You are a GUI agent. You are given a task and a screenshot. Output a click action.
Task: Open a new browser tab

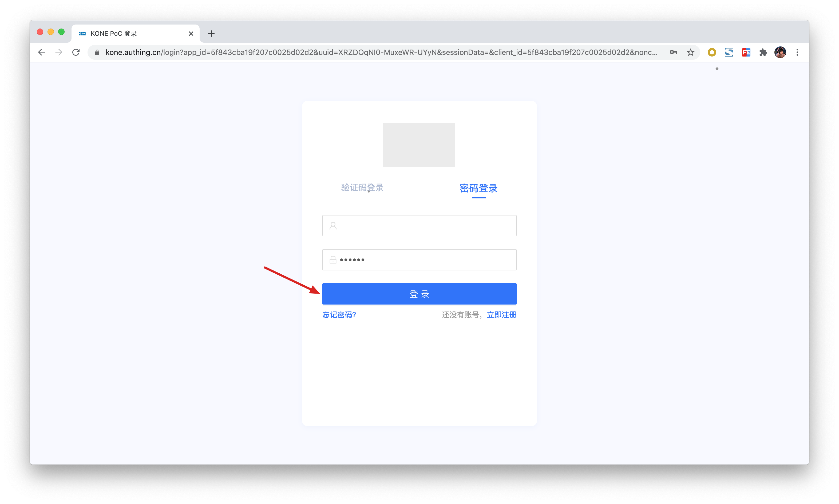click(211, 34)
